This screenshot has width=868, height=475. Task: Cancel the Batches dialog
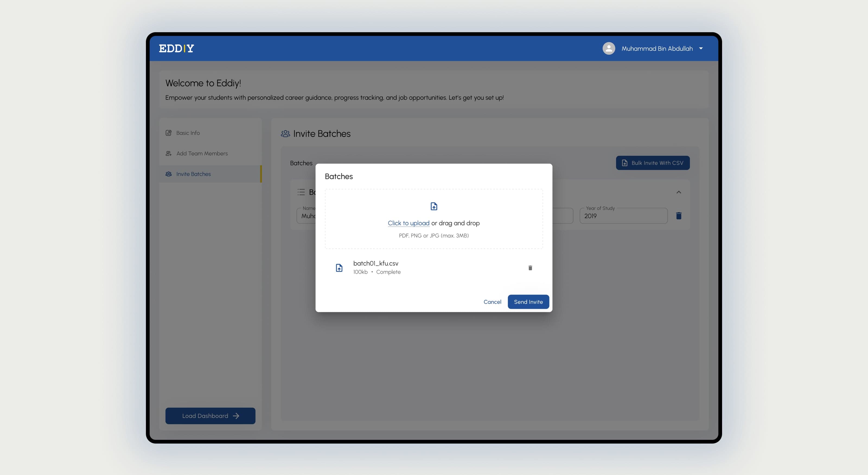click(492, 302)
